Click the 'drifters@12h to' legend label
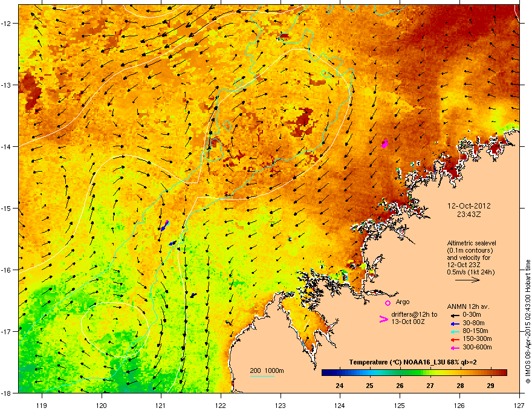Screen dimensions: 532x411 [x=414, y=315]
